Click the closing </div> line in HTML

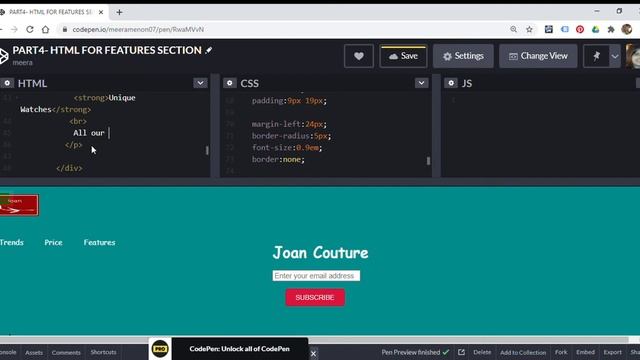(x=69, y=168)
